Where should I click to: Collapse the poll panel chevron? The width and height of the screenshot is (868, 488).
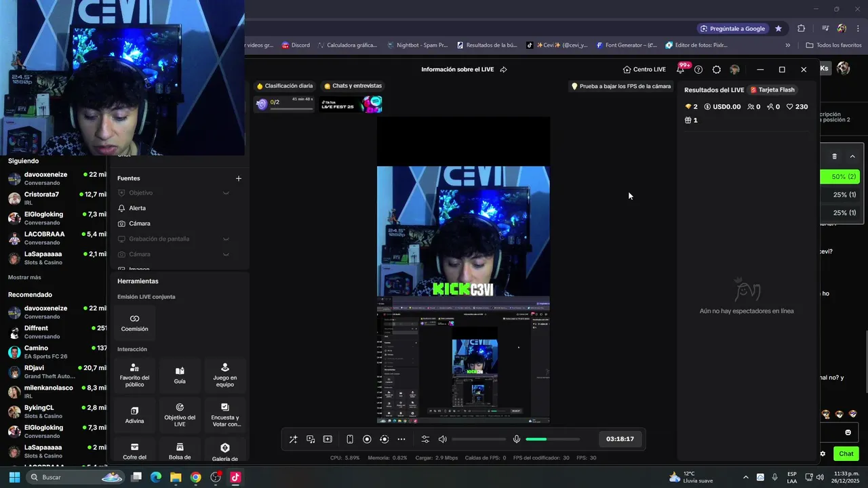[852, 156]
